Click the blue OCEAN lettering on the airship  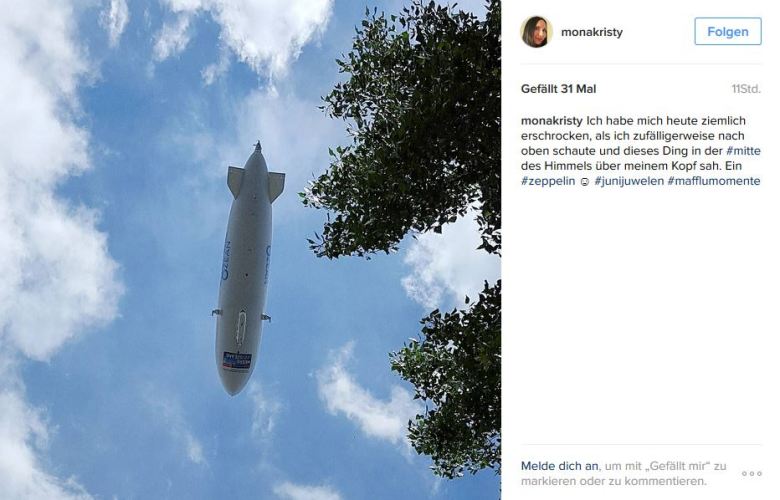click(x=226, y=260)
